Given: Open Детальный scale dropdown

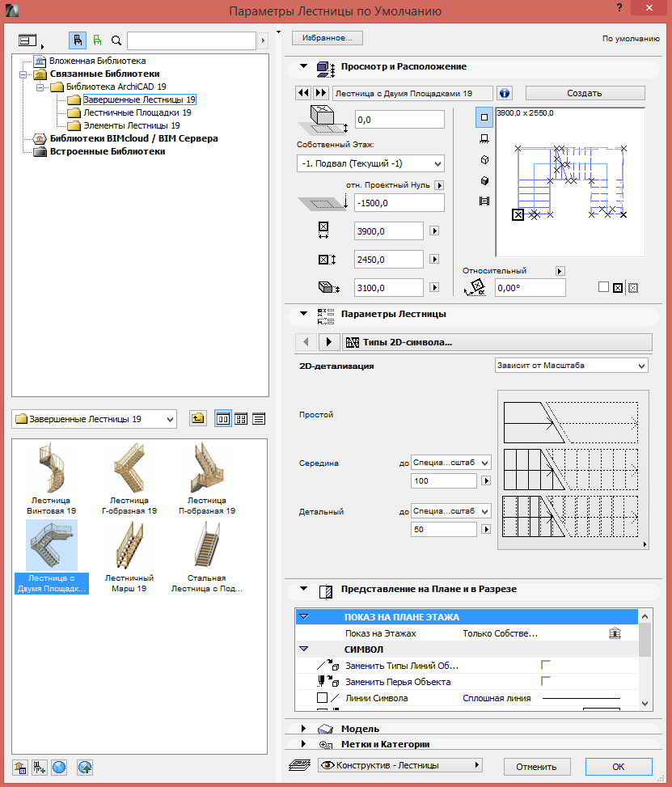Looking at the screenshot, I should pyautogui.click(x=450, y=511).
